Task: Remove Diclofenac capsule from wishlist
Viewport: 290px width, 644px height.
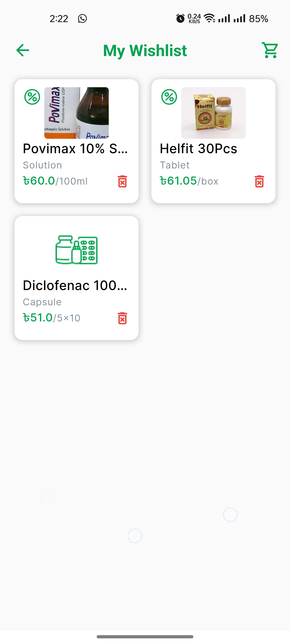Action: [122, 318]
